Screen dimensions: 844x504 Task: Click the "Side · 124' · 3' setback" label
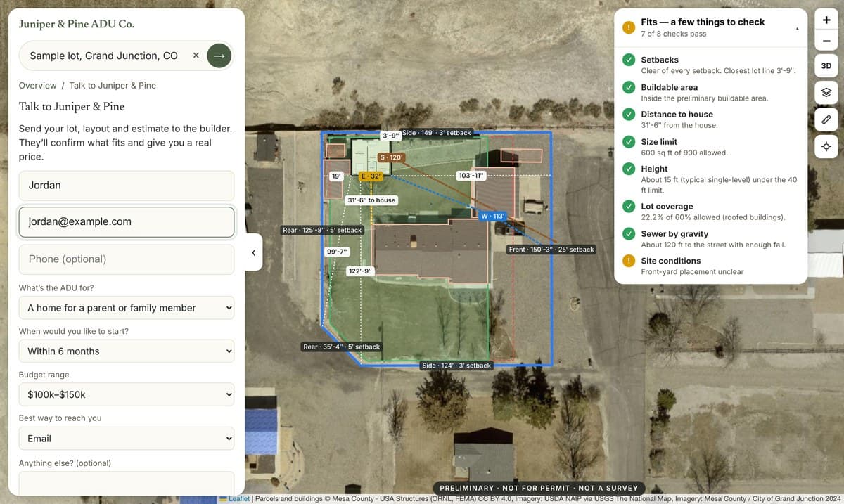[x=456, y=366]
